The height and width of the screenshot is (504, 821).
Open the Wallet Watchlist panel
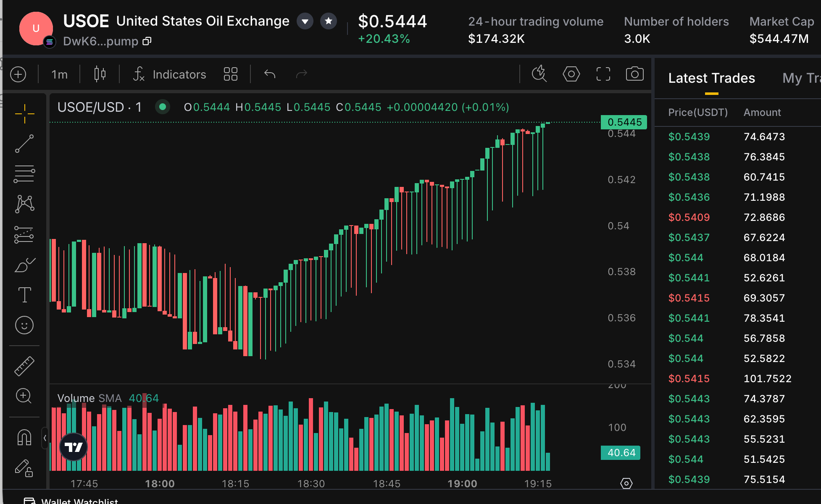click(x=71, y=501)
